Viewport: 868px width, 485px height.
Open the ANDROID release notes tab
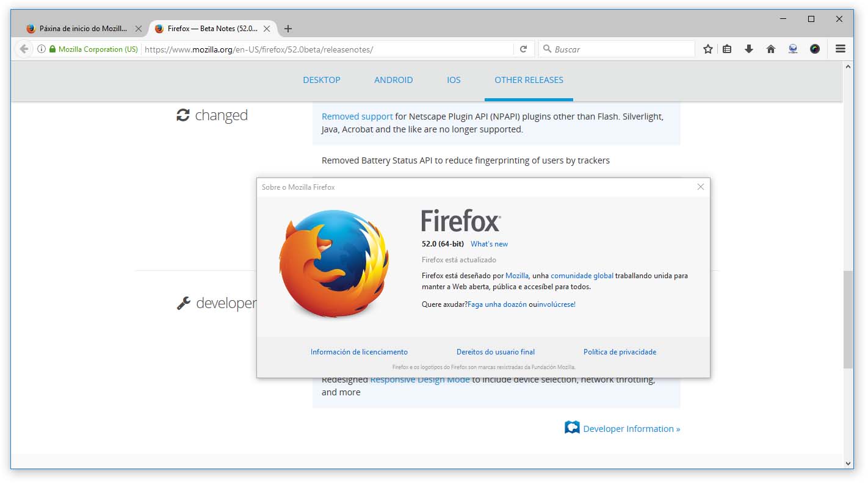tap(394, 80)
